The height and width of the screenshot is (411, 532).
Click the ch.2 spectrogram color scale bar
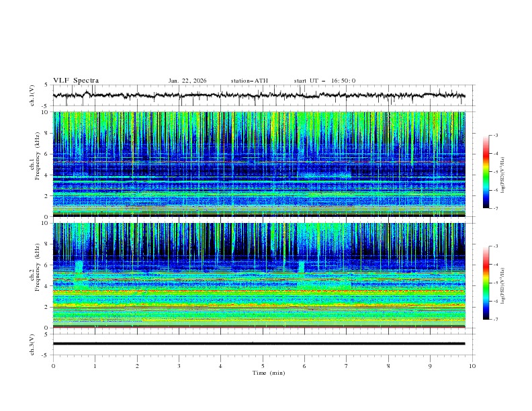486,283
